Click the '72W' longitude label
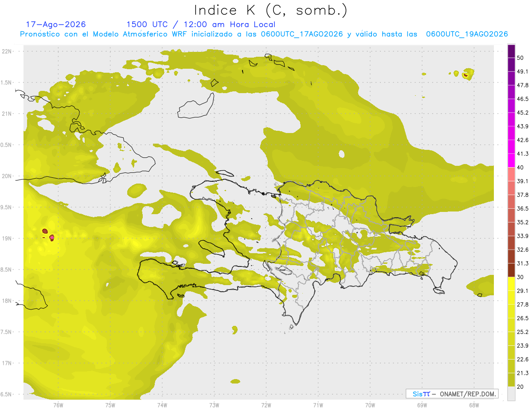This screenshot has width=532, height=411. click(266, 405)
